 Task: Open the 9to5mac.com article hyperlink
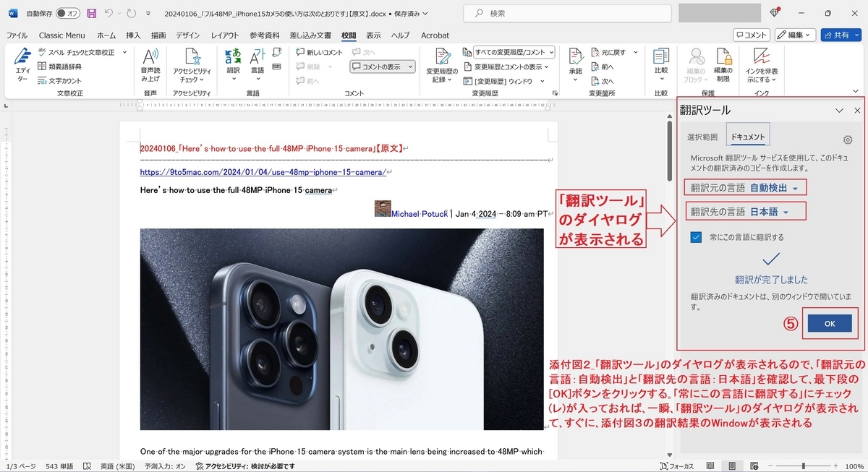[263, 172]
